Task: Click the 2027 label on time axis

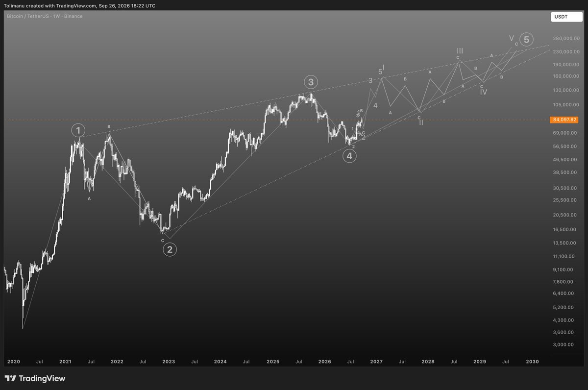Action: coord(376,362)
